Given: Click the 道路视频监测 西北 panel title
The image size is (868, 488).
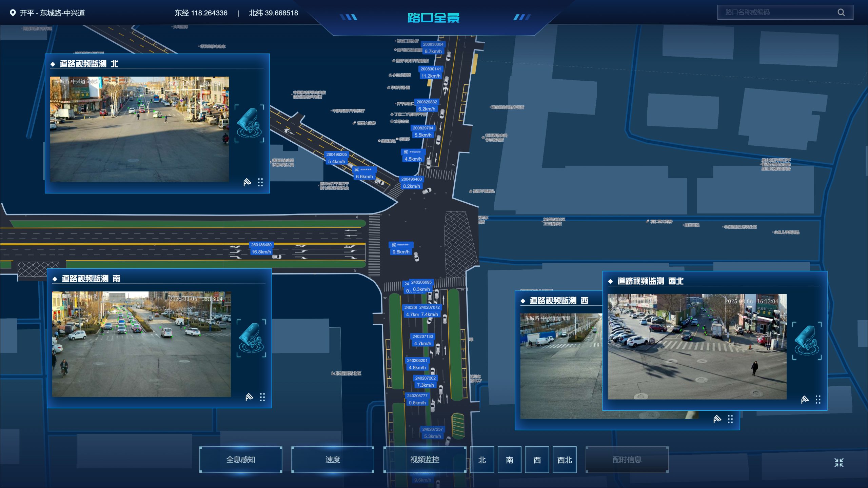Looking at the screenshot, I should 650,281.
